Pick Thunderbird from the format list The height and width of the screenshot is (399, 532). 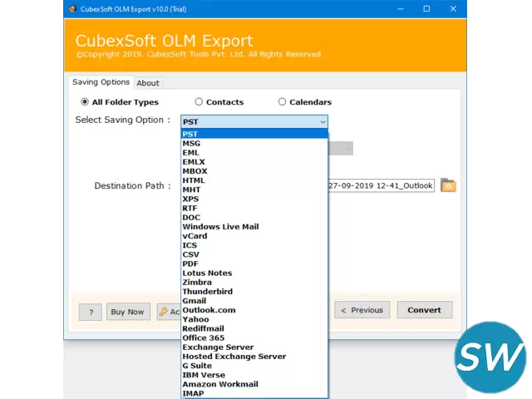[207, 292]
